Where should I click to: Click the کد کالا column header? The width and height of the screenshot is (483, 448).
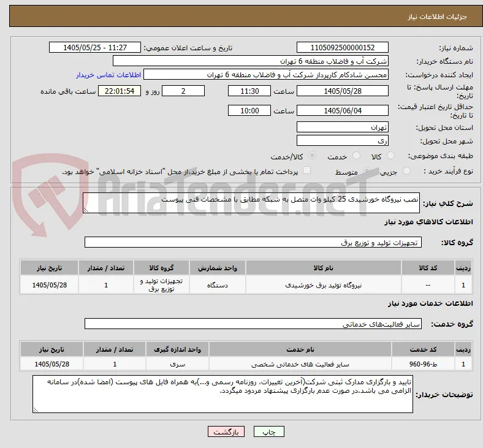coord(428,268)
